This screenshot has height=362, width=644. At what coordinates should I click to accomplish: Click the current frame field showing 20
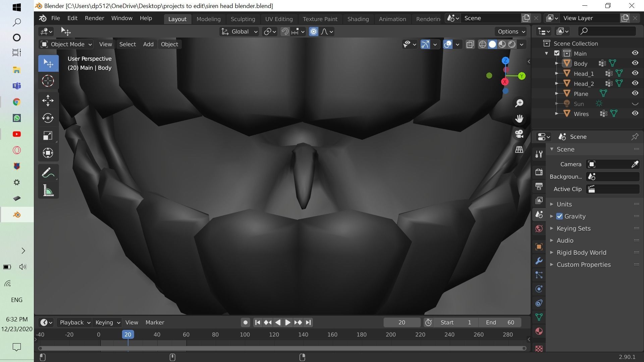pos(402,322)
